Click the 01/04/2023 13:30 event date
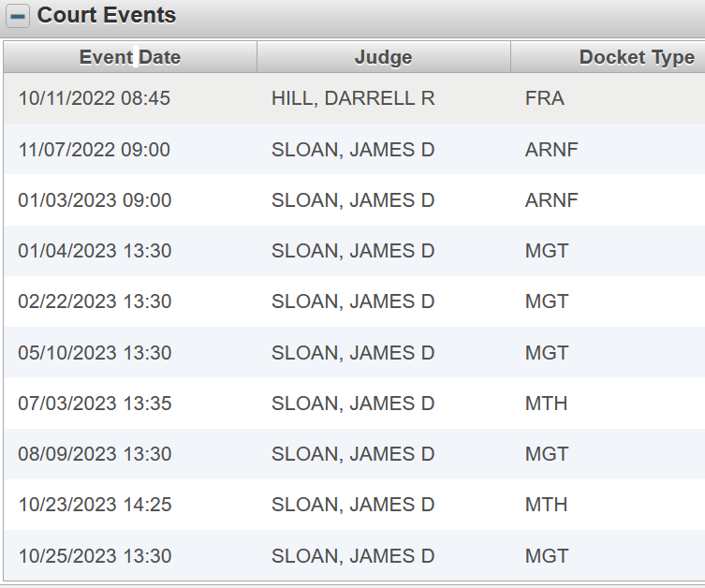The width and height of the screenshot is (705, 588). click(x=94, y=251)
